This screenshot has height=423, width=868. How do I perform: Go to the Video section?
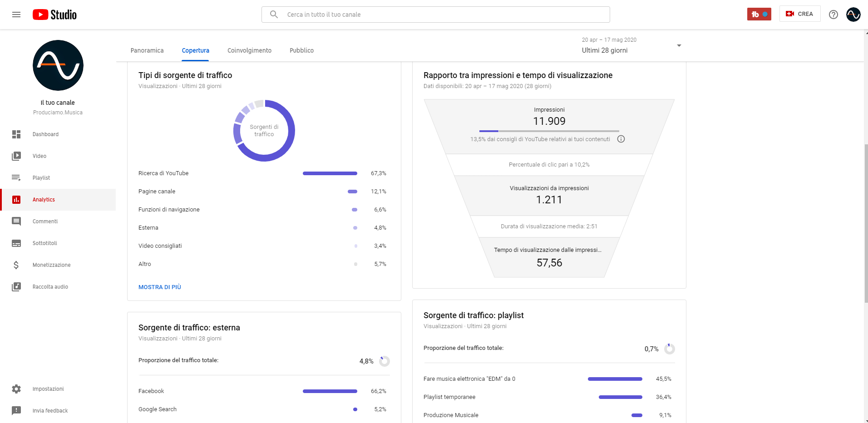(x=58, y=156)
